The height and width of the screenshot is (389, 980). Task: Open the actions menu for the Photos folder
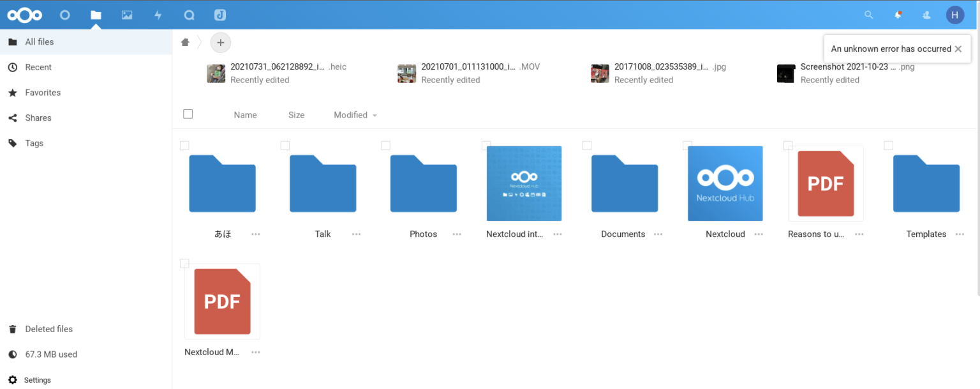(x=456, y=234)
